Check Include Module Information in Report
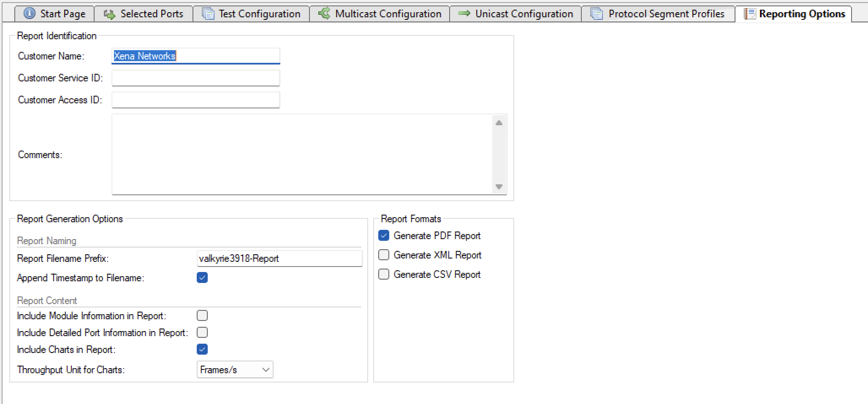This screenshot has width=868, height=404. [202, 315]
